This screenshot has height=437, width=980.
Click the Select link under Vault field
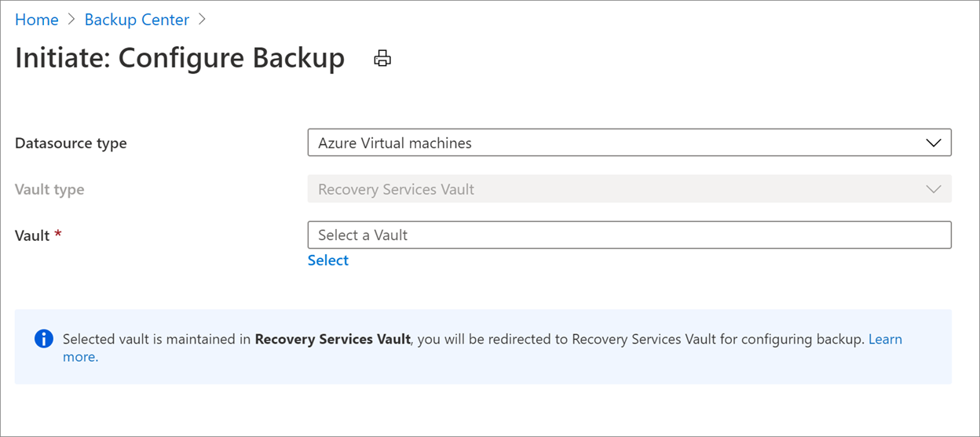(328, 260)
